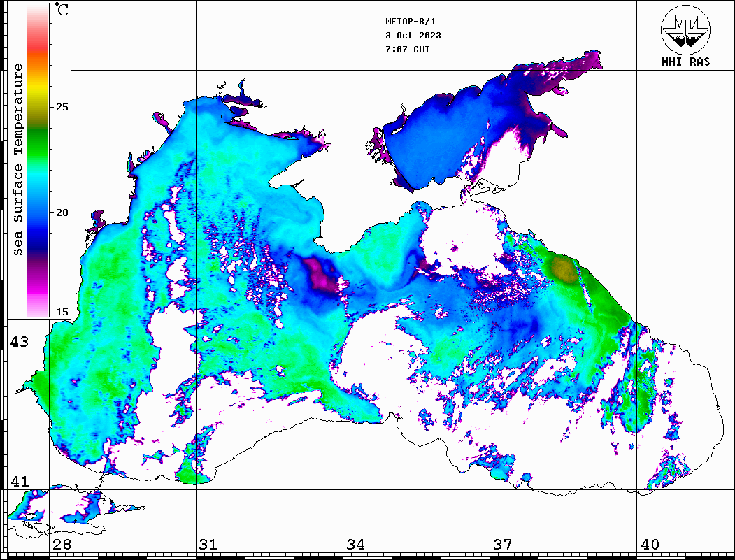Click the "MHI RAS" caption text
Viewport: 735px width, 560px height.
click(x=685, y=62)
